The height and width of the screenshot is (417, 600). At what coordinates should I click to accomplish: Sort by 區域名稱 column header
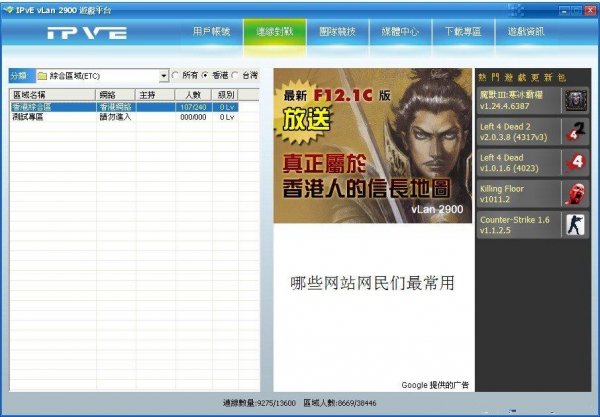52,95
